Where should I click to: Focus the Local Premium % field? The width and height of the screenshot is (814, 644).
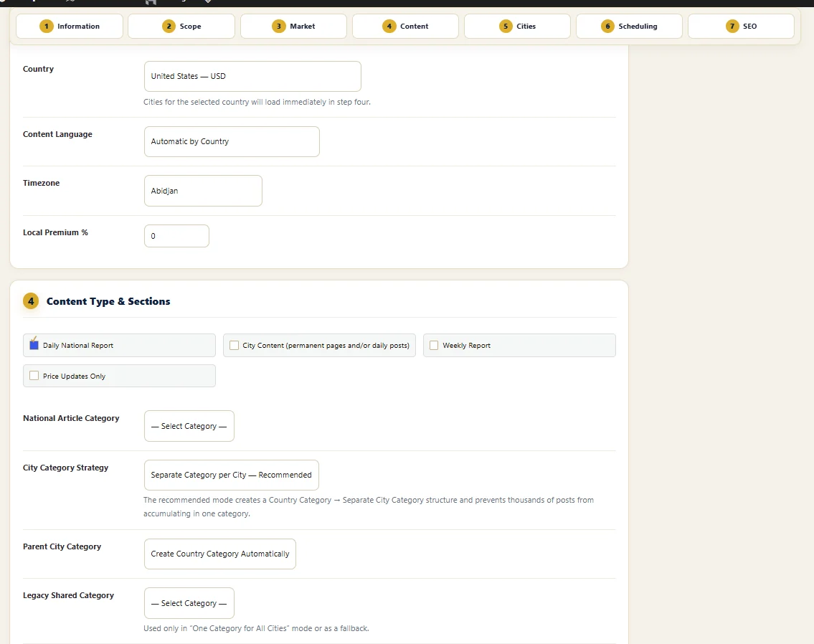pyautogui.click(x=176, y=236)
